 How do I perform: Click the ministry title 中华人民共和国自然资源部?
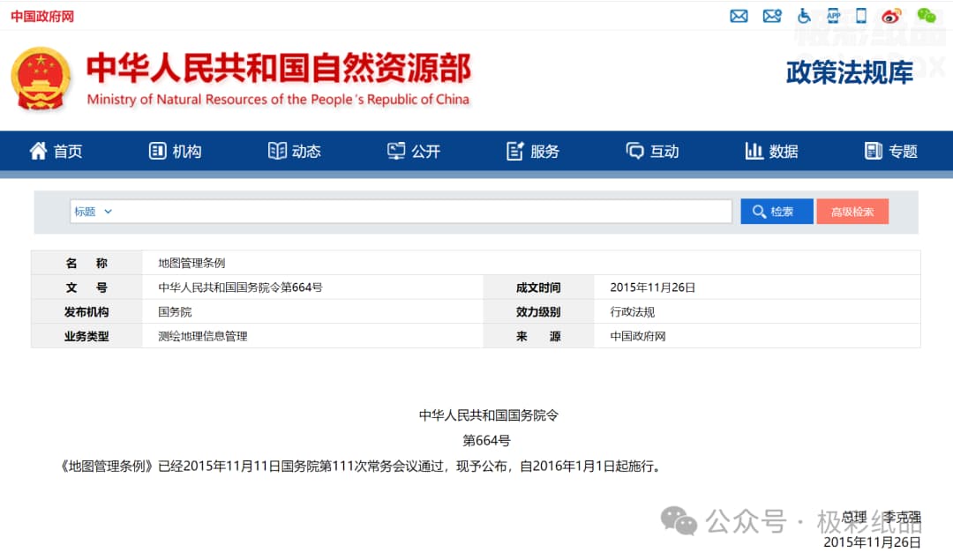click(x=278, y=68)
